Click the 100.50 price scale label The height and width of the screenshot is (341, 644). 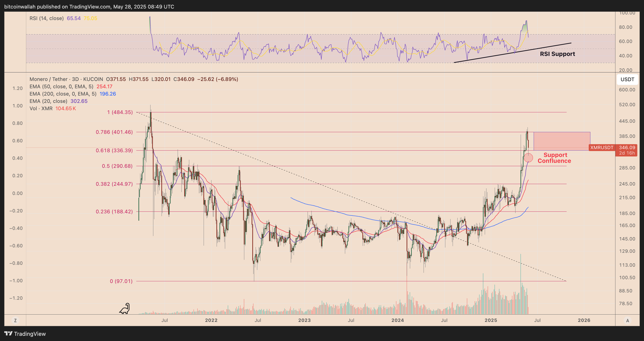point(627,278)
